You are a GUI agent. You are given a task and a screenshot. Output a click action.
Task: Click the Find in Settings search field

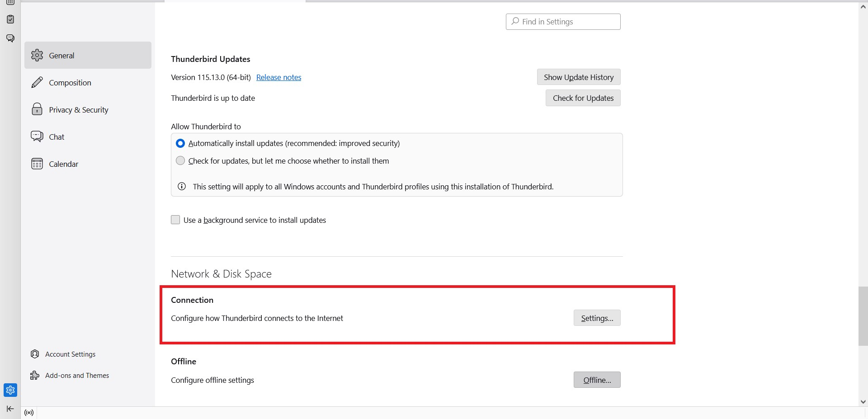click(x=563, y=22)
